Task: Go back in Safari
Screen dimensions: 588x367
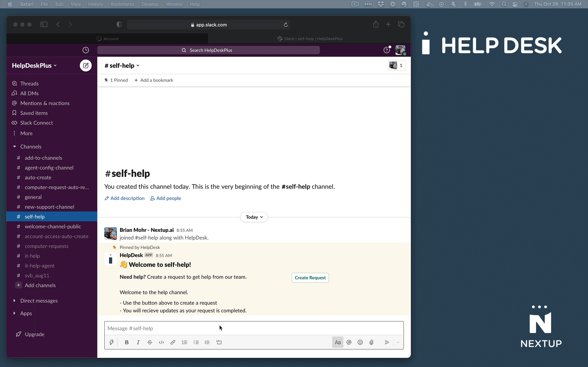Action: [58, 25]
